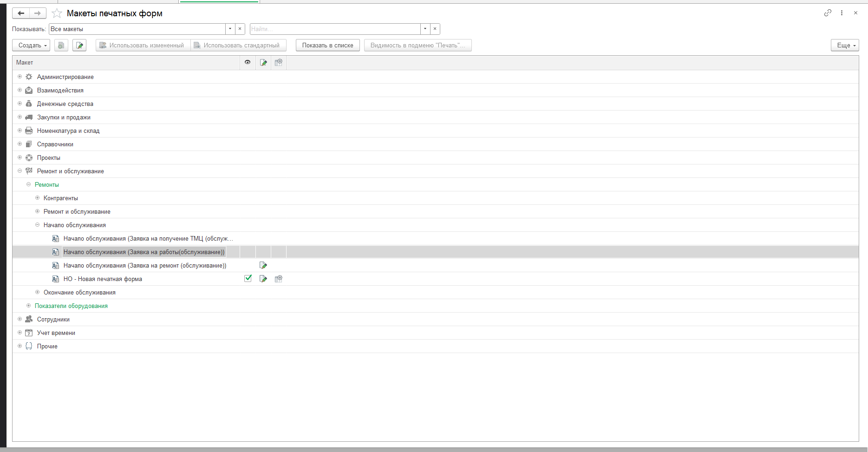Click Использовать измененный button

143,46
